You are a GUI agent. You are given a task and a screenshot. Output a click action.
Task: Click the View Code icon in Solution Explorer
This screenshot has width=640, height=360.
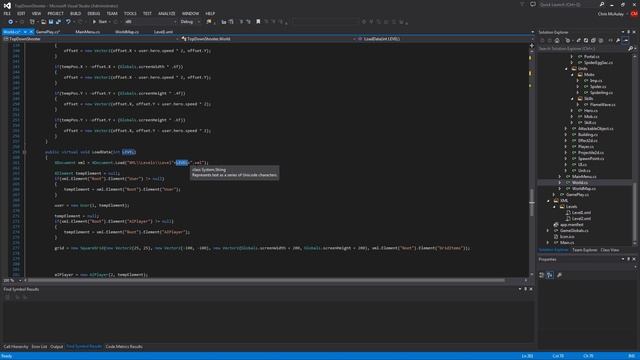(611, 40)
